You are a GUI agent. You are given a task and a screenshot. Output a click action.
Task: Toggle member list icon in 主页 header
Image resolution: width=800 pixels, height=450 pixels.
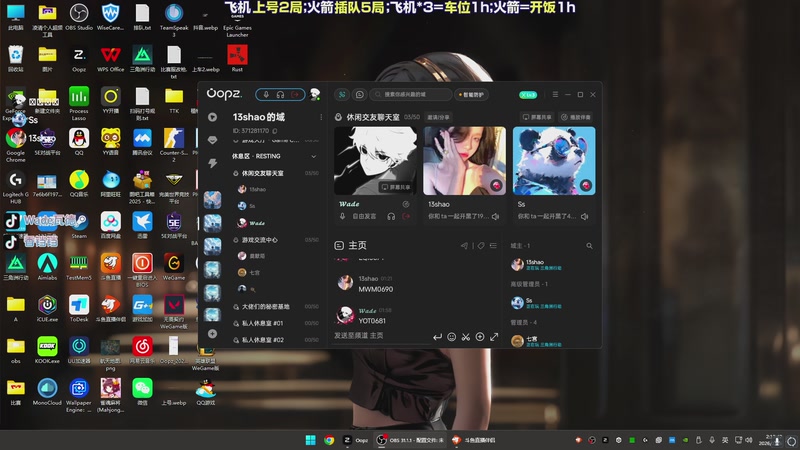point(493,246)
